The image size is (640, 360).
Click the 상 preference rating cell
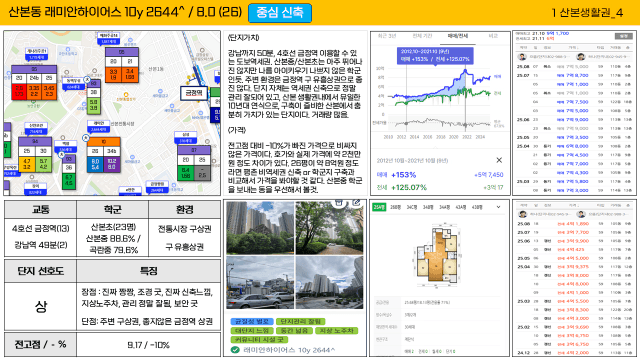pyautogui.click(x=40, y=307)
